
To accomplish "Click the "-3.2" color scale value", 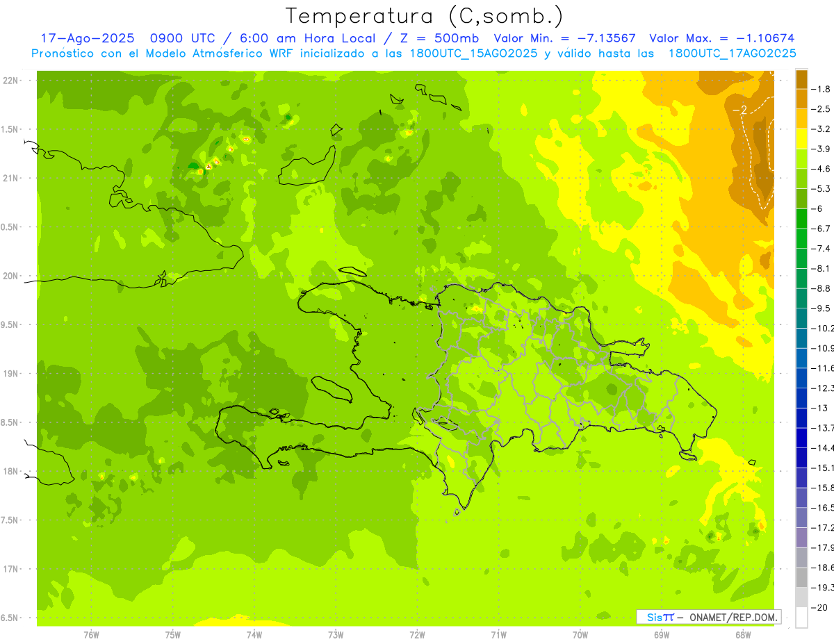I will pyautogui.click(x=821, y=129).
